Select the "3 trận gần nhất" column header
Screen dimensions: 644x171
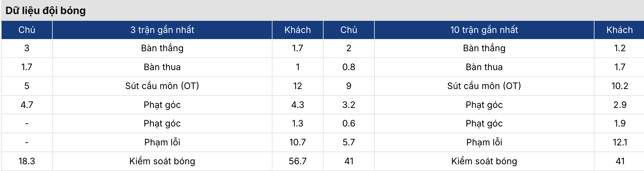(162, 30)
